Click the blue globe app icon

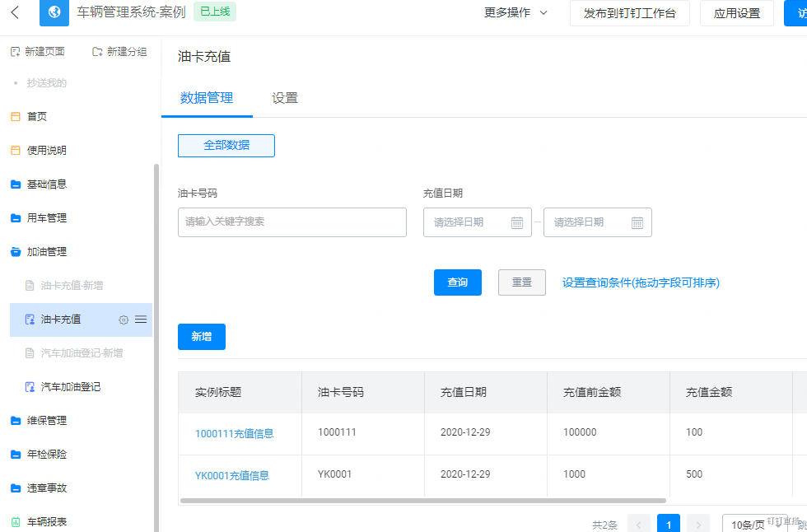coord(54,12)
